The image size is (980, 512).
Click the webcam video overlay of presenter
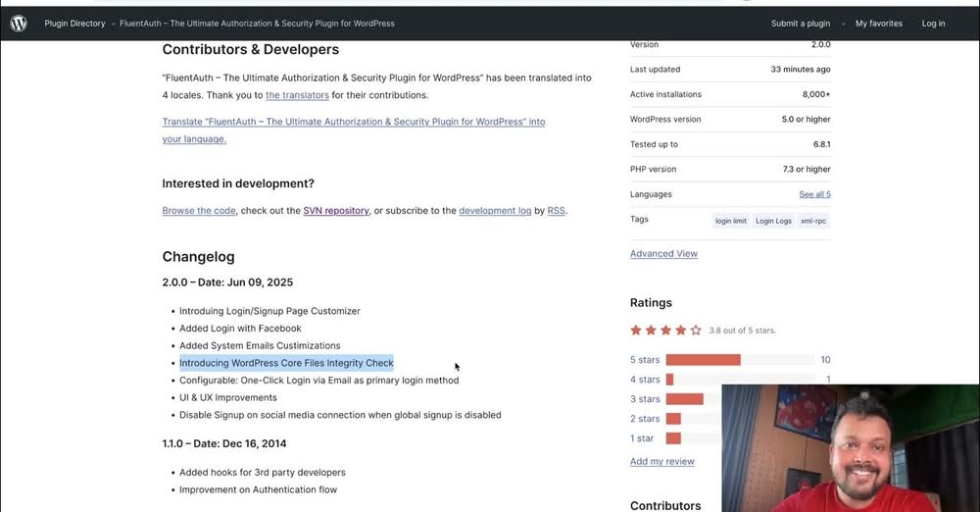851,448
